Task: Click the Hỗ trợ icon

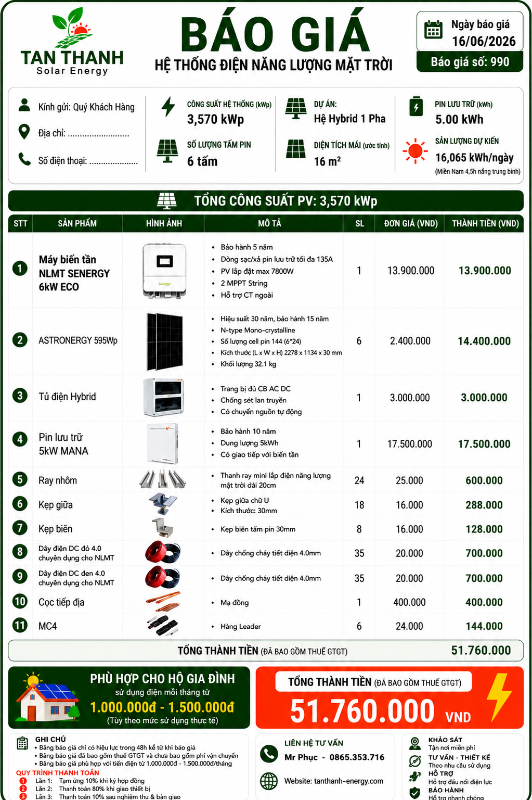Action: pos(414,777)
